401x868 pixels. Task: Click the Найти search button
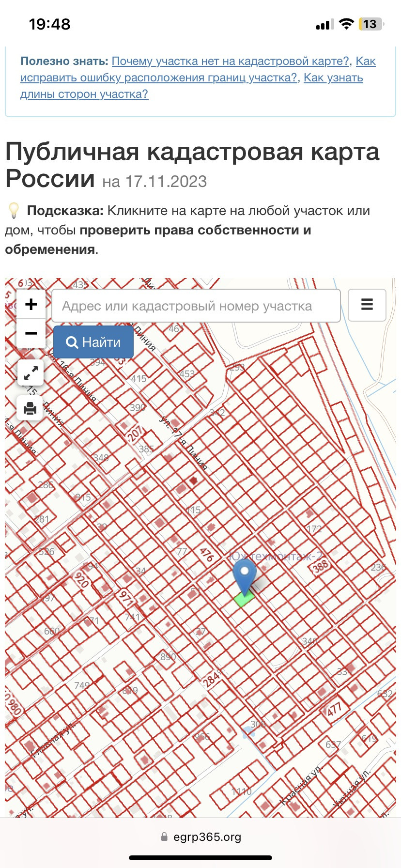[x=93, y=342]
